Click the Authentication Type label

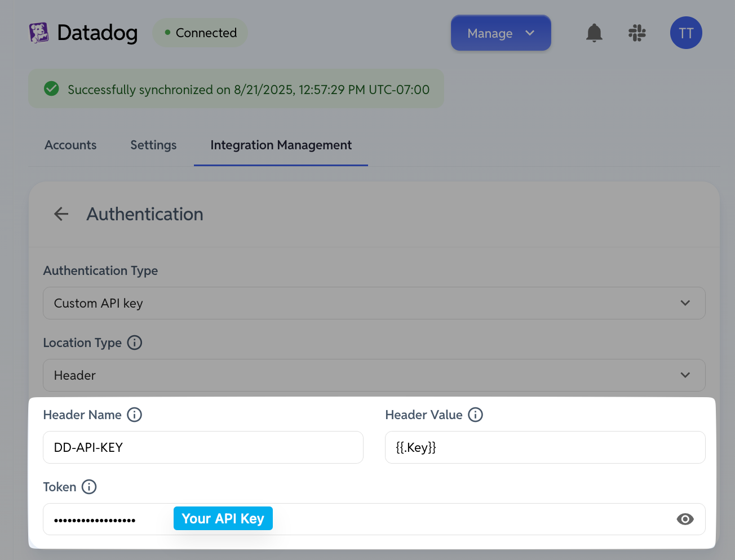(x=100, y=270)
